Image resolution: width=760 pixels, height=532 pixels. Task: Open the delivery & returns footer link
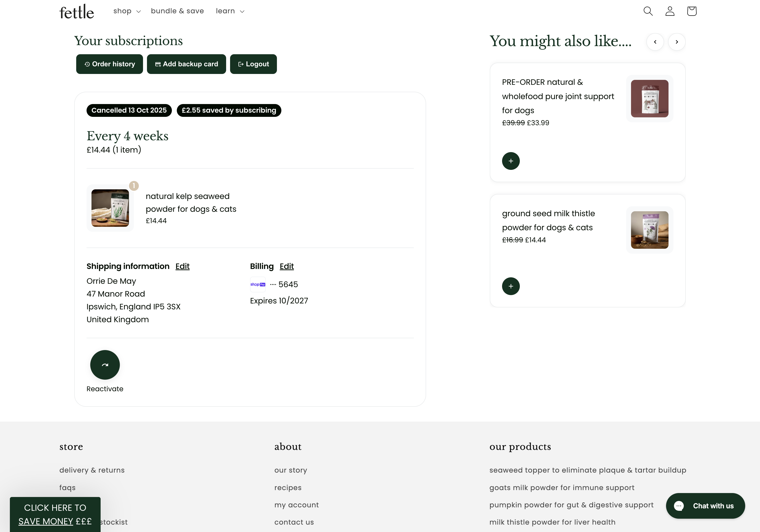tap(92, 470)
